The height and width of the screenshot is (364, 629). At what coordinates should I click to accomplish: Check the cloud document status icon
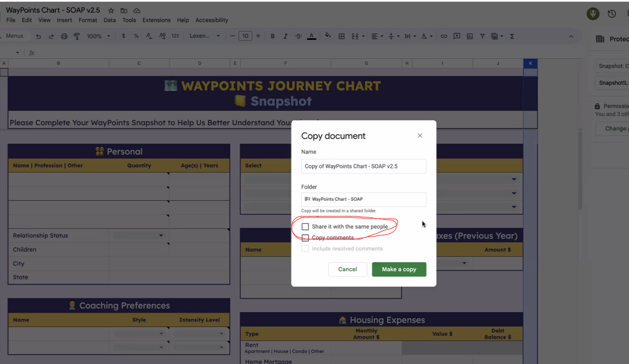137,10
